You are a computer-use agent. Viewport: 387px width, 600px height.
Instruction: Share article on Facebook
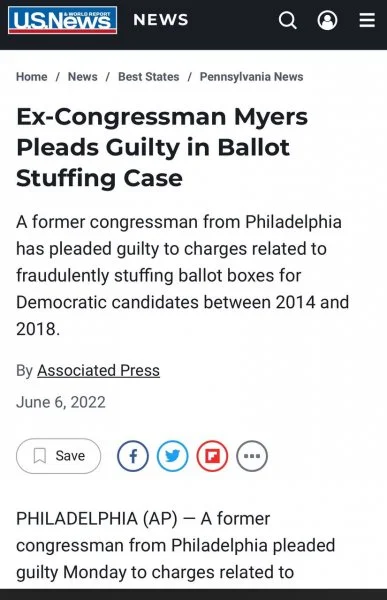click(133, 456)
